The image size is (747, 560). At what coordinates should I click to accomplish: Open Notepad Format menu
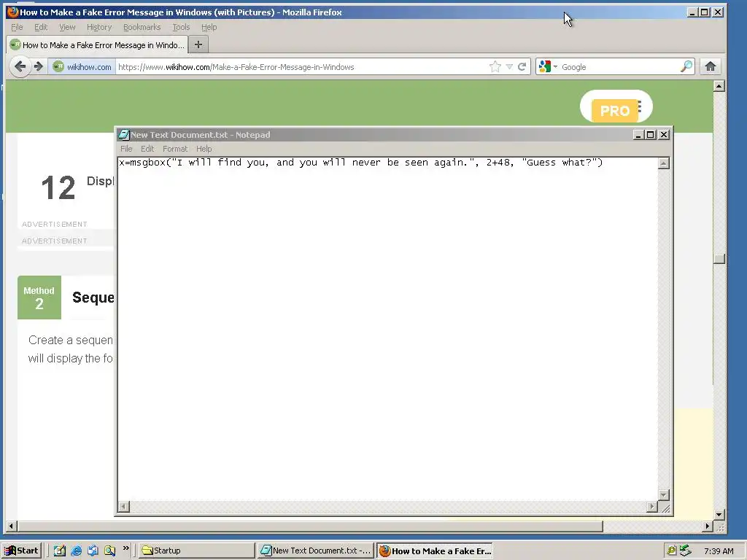point(175,149)
